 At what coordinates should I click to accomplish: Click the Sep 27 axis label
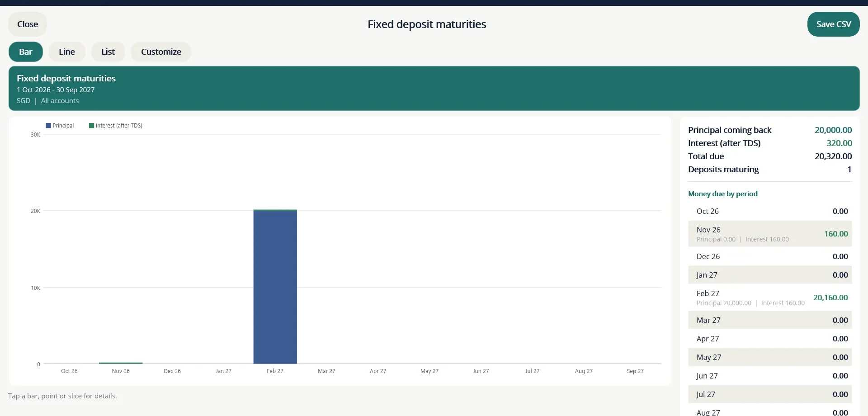point(635,371)
